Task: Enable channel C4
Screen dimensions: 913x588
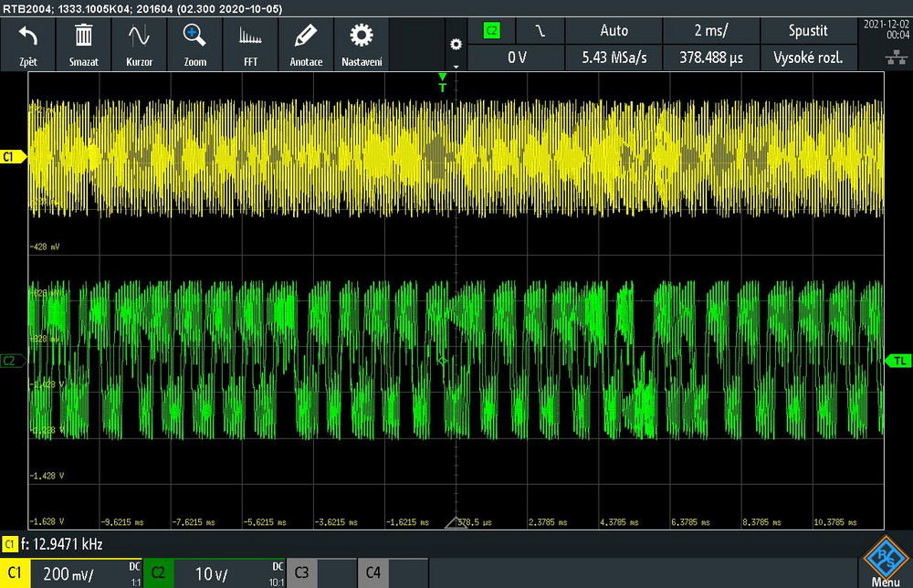Action: point(373,573)
